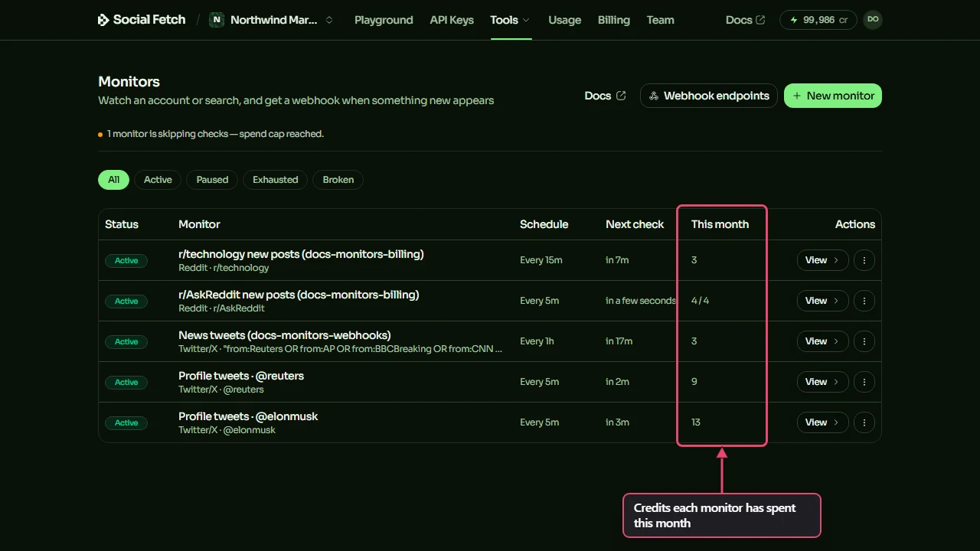This screenshot has width=980, height=551.
Task: Click the Social Fetch logo
Action: (142, 20)
